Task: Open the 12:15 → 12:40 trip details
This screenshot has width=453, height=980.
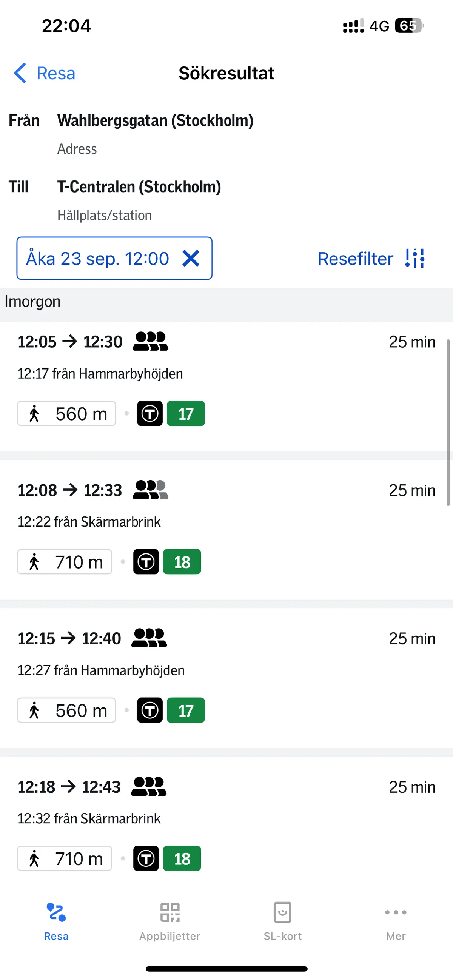Action: 266,670
